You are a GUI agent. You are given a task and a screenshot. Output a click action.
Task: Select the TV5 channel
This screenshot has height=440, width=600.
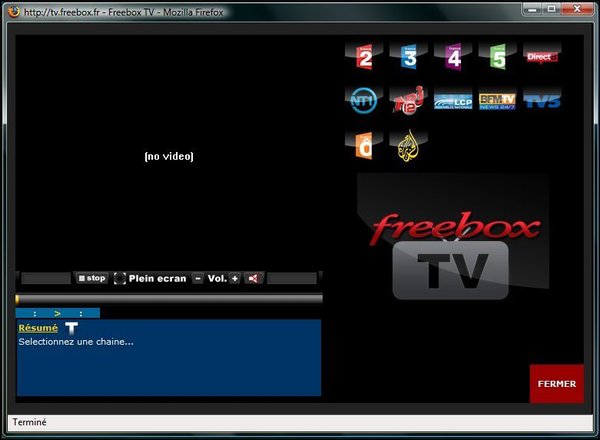541,100
